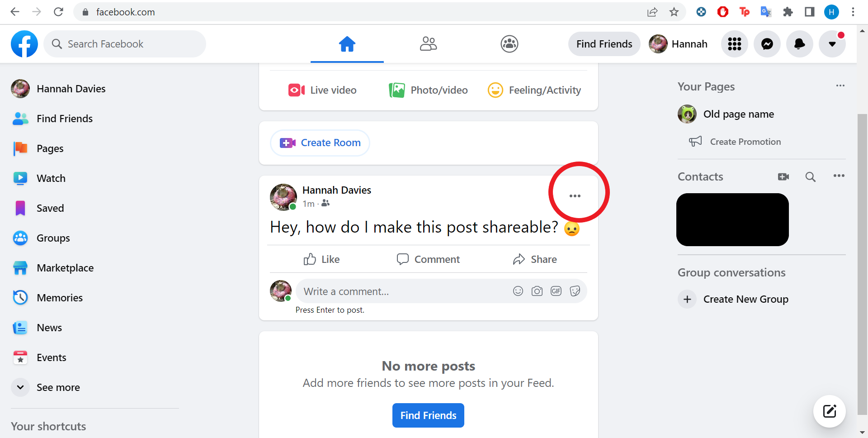Screen dimensions: 868x438
Task: Click Comment on the post
Action: 428,259
